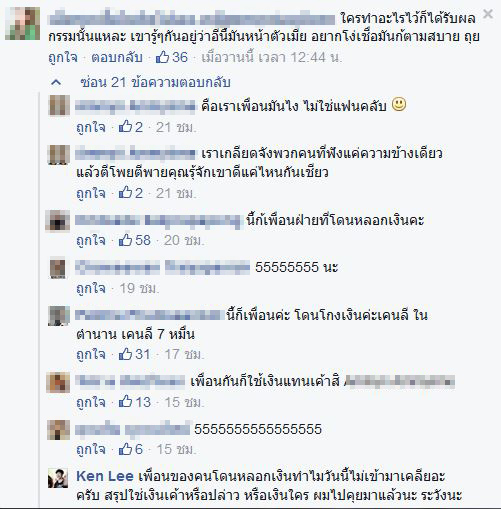501x509 pixels.
Task: Click thumbs-up icon showing 36 likes
Action: click(162, 57)
